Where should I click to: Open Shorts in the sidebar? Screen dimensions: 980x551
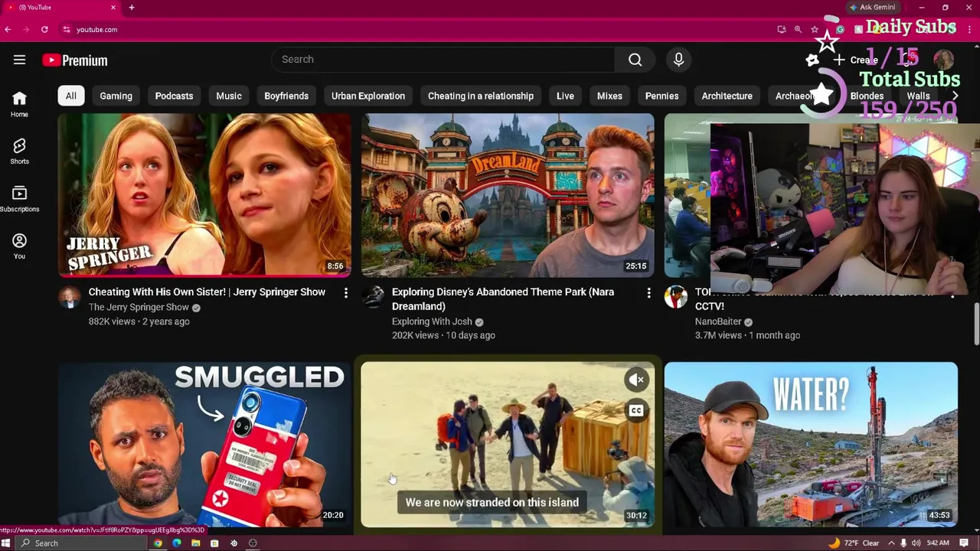coord(19,152)
